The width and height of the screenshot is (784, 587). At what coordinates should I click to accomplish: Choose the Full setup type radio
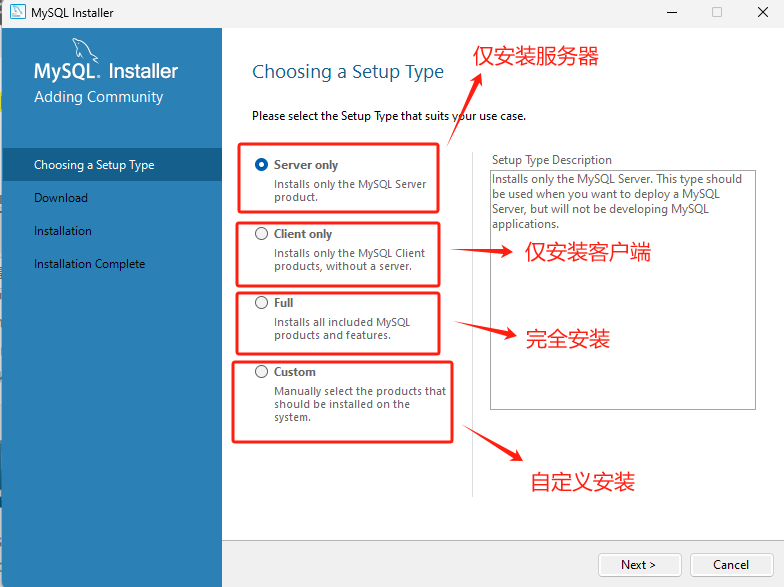coord(262,302)
